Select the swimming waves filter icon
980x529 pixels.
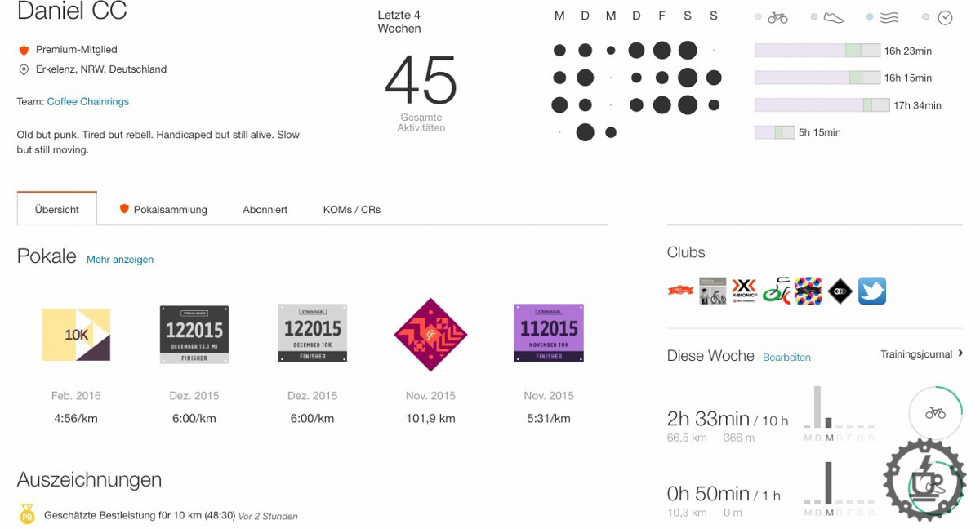click(889, 17)
